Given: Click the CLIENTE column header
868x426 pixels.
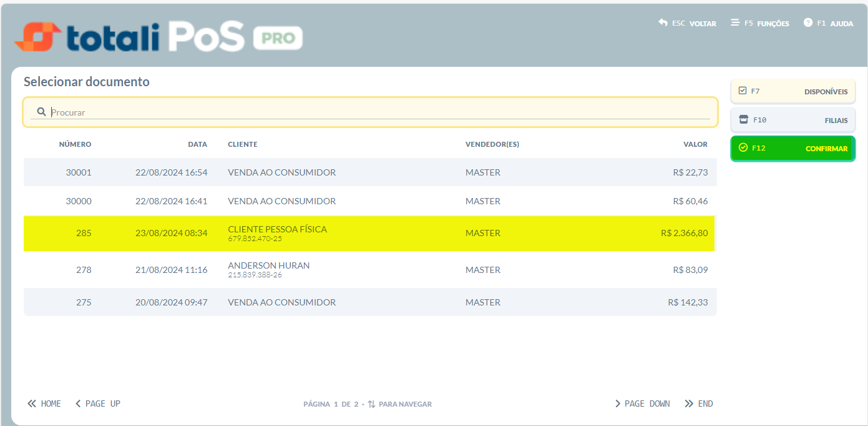Looking at the screenshot, I should coord(243,144).
